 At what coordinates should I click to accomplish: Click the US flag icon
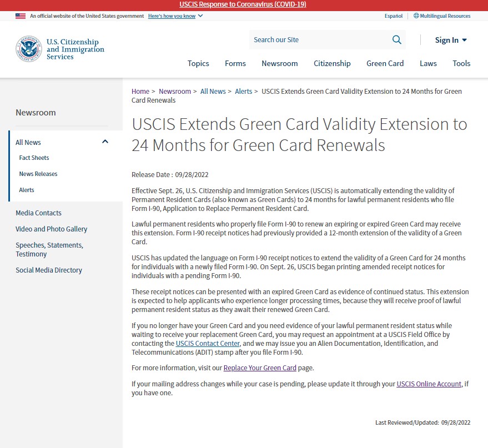(21, 16)
